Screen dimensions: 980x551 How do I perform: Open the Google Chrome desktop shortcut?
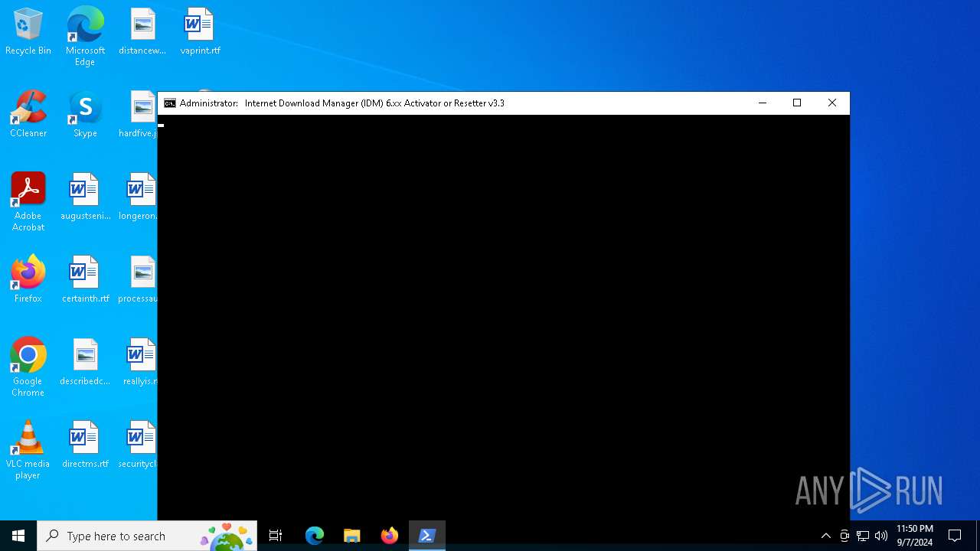[28, 367]
